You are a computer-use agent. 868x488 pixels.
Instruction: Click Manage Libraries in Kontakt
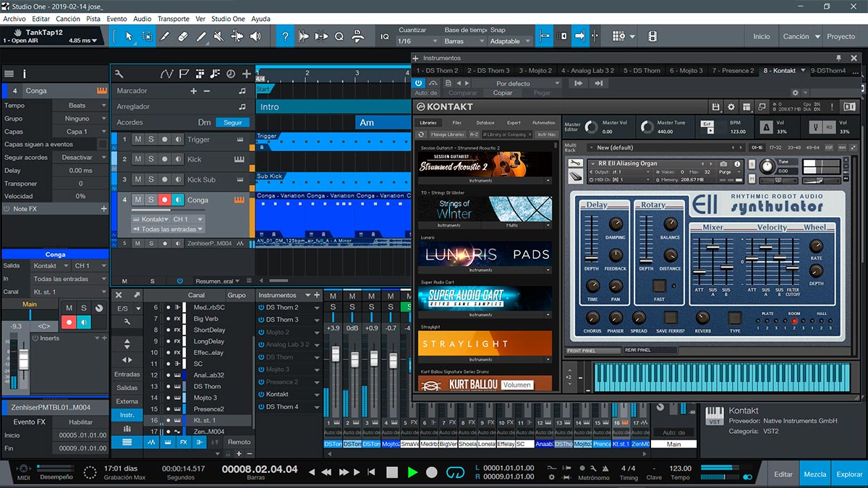[x=448, y=134]
